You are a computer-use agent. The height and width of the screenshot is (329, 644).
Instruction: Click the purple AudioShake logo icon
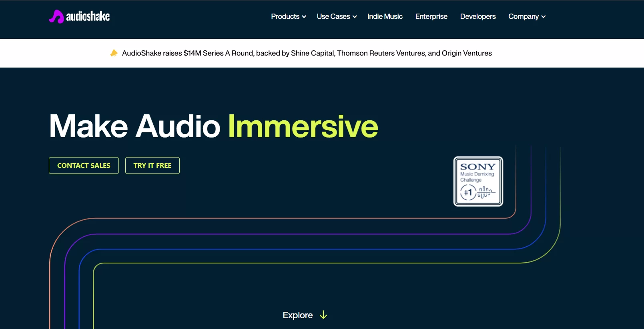pyautogui.click(x=56, y=16)
